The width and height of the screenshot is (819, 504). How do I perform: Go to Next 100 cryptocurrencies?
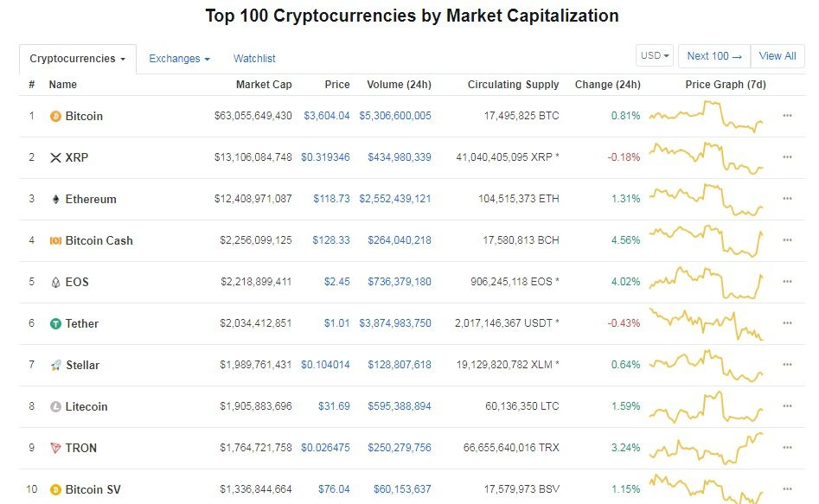pyautogui.click(x=714, y=56)
